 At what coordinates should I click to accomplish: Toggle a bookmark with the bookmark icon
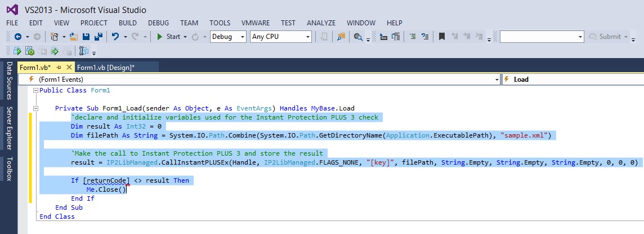(x=442, y=37)
